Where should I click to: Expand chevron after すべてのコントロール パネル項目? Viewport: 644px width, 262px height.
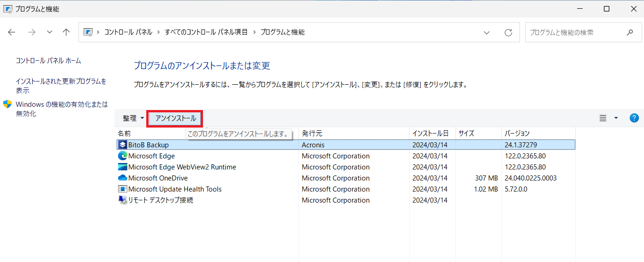(254, 32)
